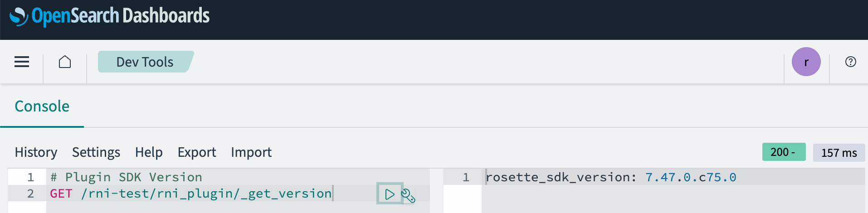The height and width of the screenshot is (213, 868).
Task: Show the Help panel
Action: [149, 152]
